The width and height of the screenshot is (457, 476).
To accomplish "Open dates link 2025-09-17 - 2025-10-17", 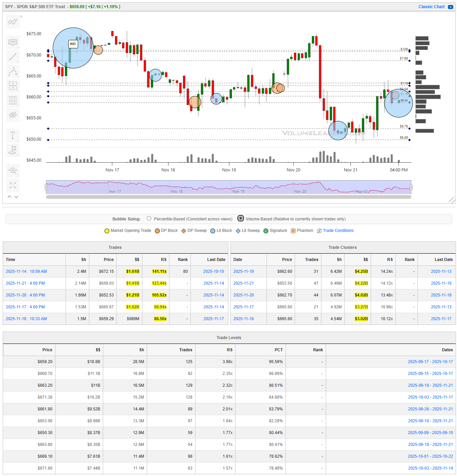I will tap(430, 362).
